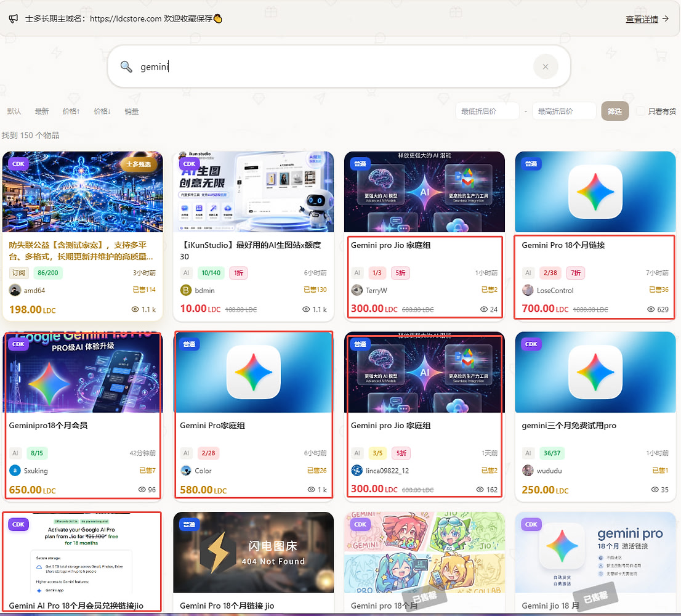Click LoseControl's seller avatar
This screenshot has width=681, height=616.
(528, 290)
